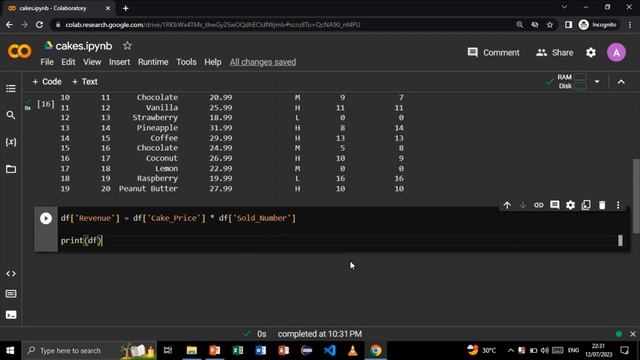Open the taskbar clock and date

(x=598, y=351)
